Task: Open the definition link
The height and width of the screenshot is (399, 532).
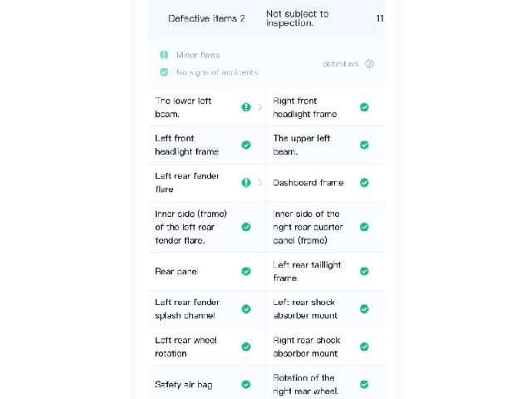Action: click(x=340, y=64)
